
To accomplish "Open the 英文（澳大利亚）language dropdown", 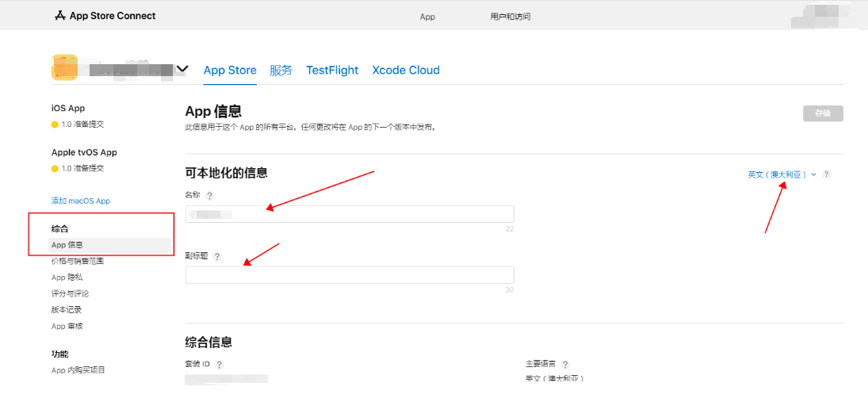I will pyautogui.click(x=782, y=174).
